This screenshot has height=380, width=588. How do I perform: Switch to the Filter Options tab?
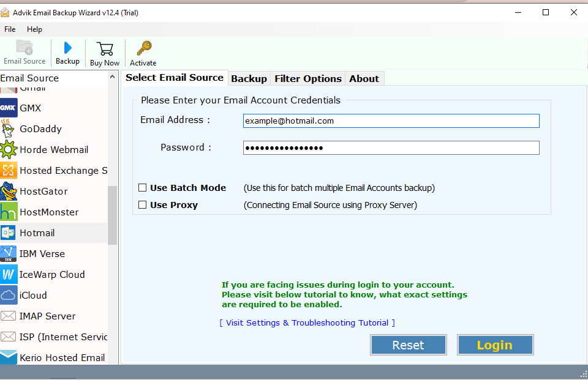tap(308, 79)
